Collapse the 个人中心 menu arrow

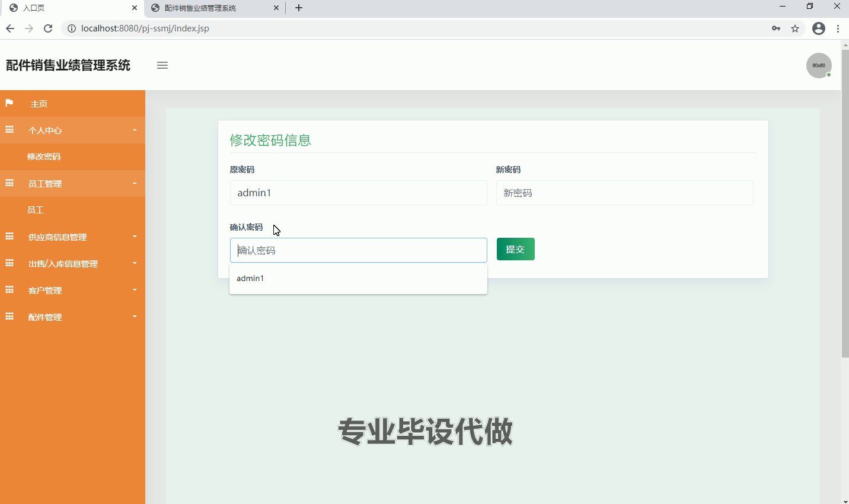tap(135, 130)
